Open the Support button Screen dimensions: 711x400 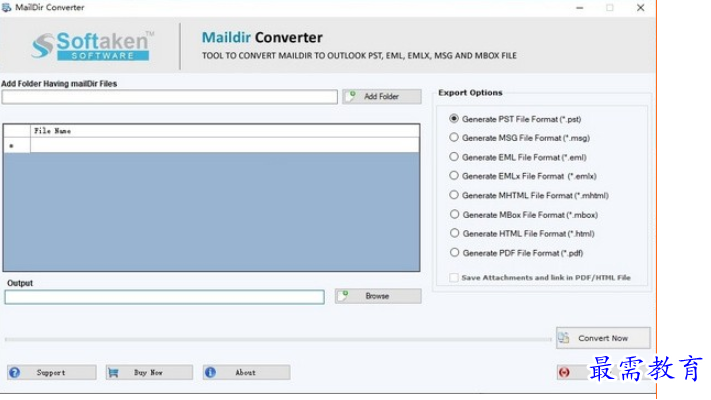(52, 372)
